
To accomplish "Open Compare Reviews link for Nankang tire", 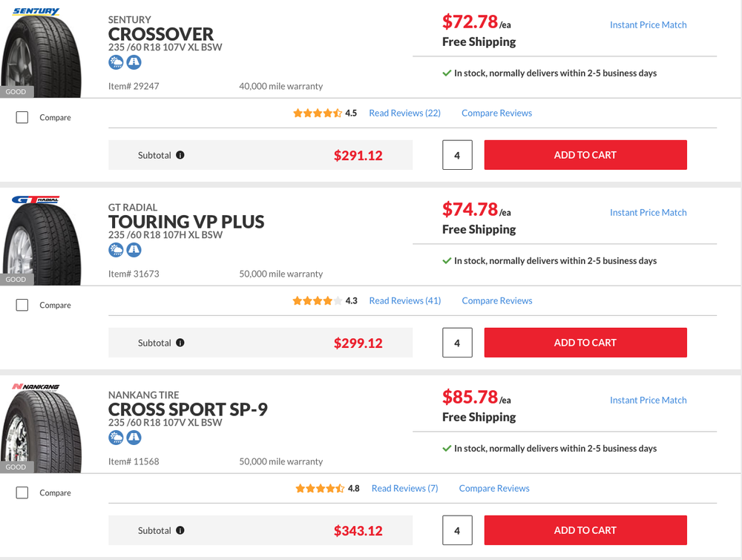I will (x=494, y=489).
